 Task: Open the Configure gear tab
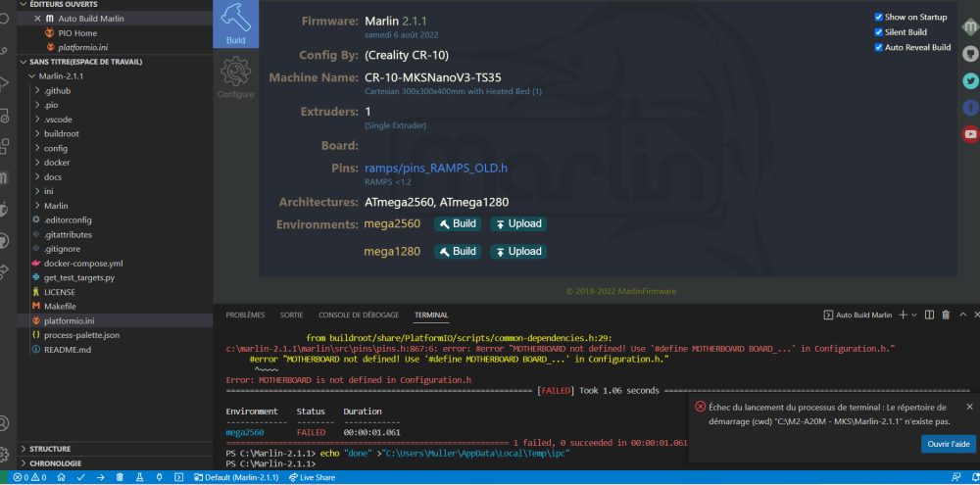click(x=235, y=77)
